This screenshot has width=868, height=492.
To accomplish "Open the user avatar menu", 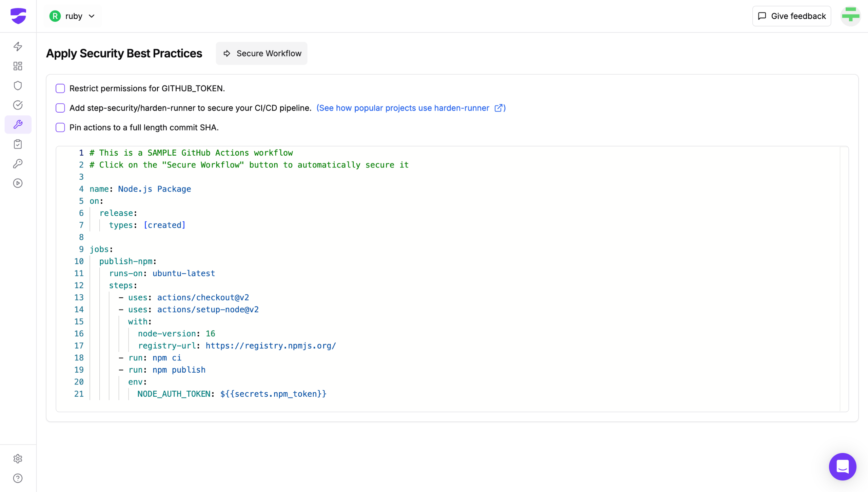I will 850,16.
